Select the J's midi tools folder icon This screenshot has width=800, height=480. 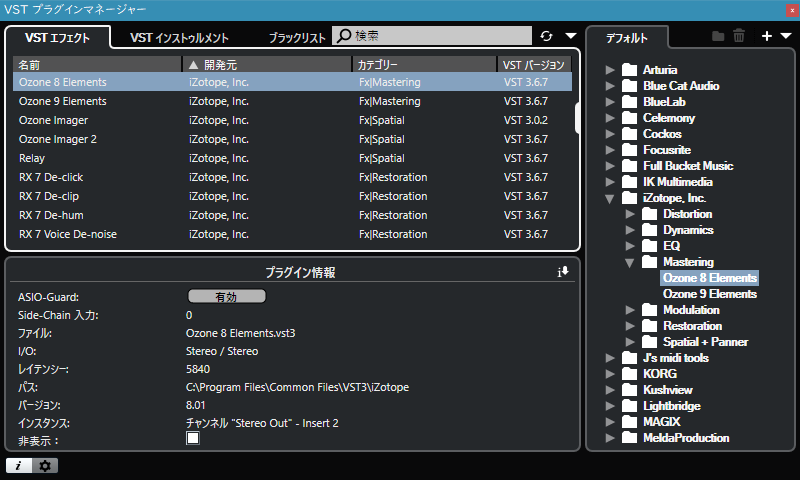(630, 358)
